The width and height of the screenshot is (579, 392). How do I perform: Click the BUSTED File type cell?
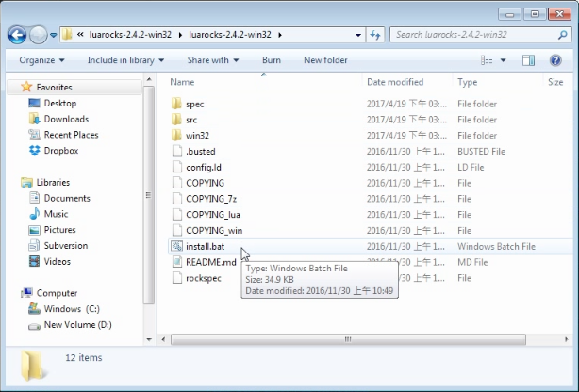click(x=481, y=152)
